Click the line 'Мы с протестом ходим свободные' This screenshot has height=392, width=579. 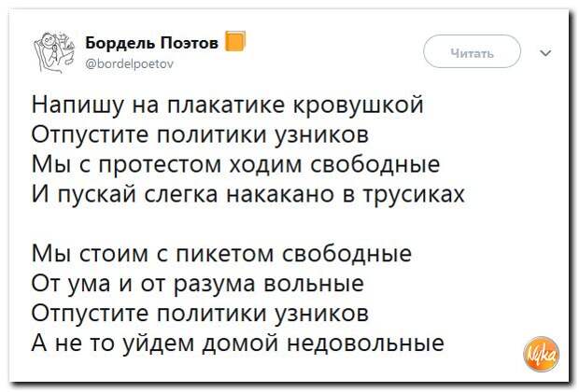pyautogui.click(x=235, y=164)
